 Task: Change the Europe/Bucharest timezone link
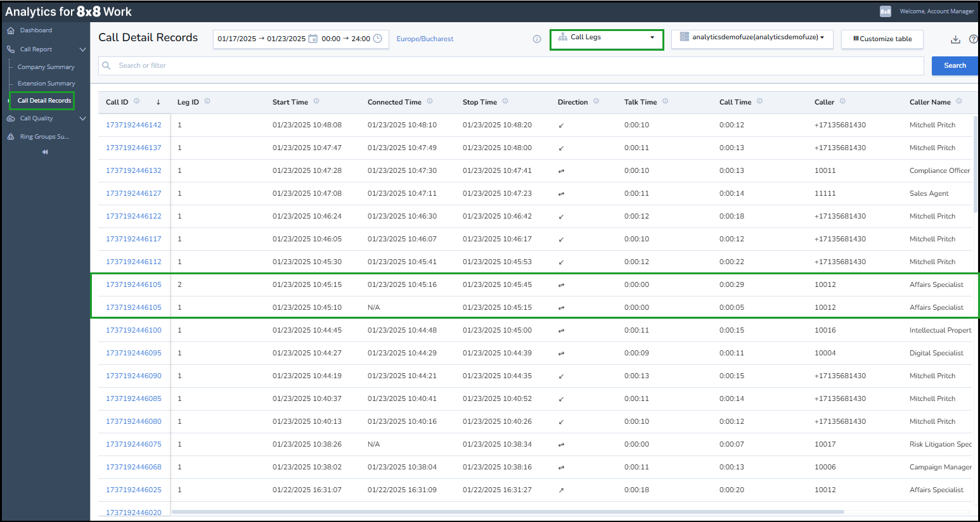(x=425, y=39)
